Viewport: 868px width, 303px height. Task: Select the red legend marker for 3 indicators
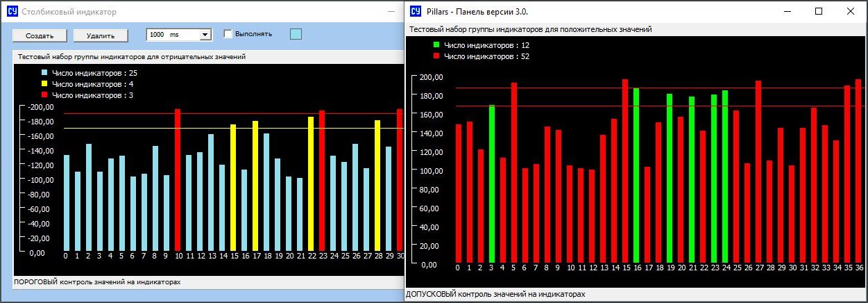point(45,94)
